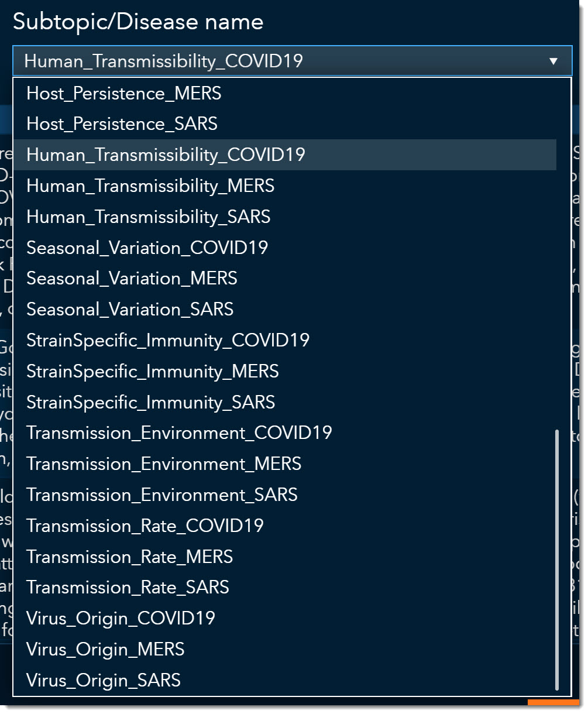
Task: Click Transmission_Environment_SARS option
Action: [x=162, y=495]
